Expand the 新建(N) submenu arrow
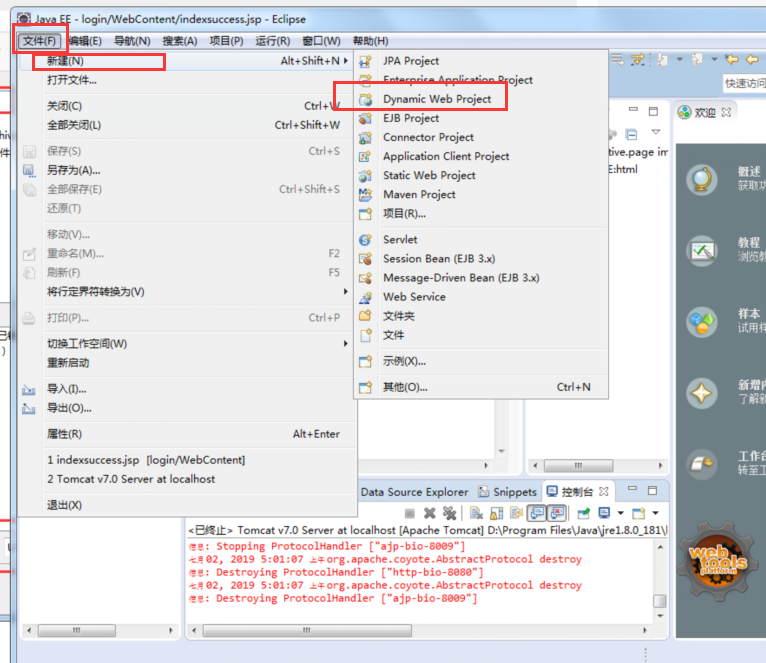Image resolution: width=766 pixels, height=663 pixels. [x=346, y=61]
